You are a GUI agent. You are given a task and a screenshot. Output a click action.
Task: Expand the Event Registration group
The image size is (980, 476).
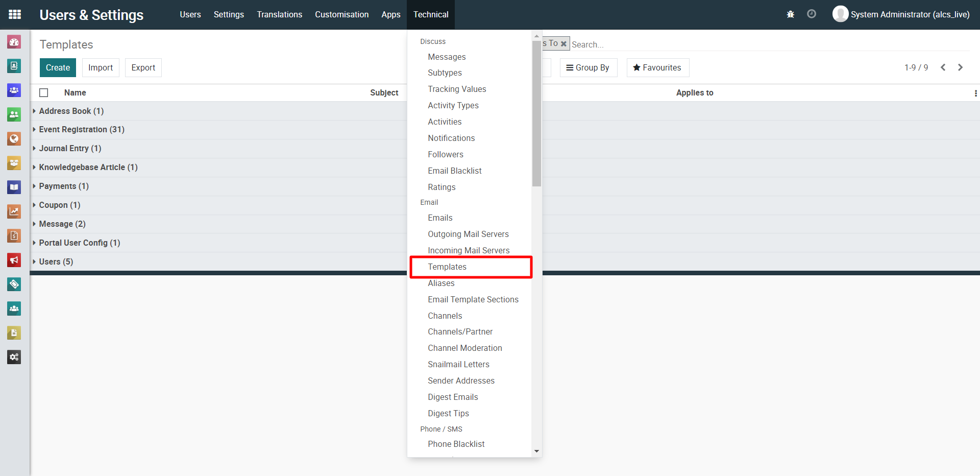point(81,130)
